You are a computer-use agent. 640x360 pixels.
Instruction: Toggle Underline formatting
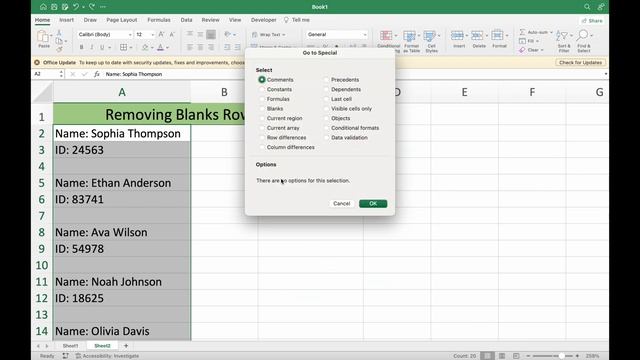(102, 47)
